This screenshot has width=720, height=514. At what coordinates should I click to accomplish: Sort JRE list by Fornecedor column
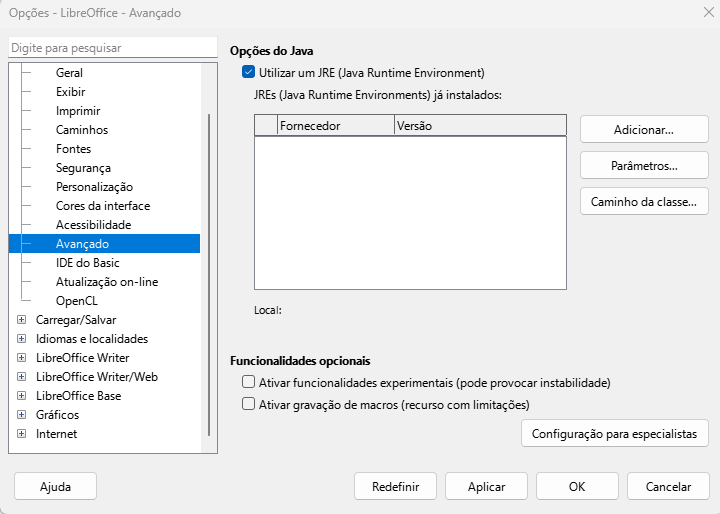click(x=336, y=125)
